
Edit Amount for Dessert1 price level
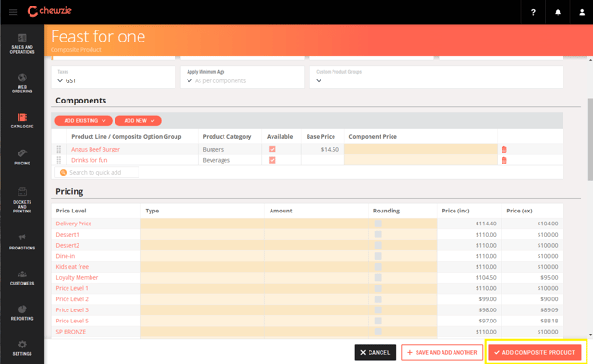tap(317, 235)
